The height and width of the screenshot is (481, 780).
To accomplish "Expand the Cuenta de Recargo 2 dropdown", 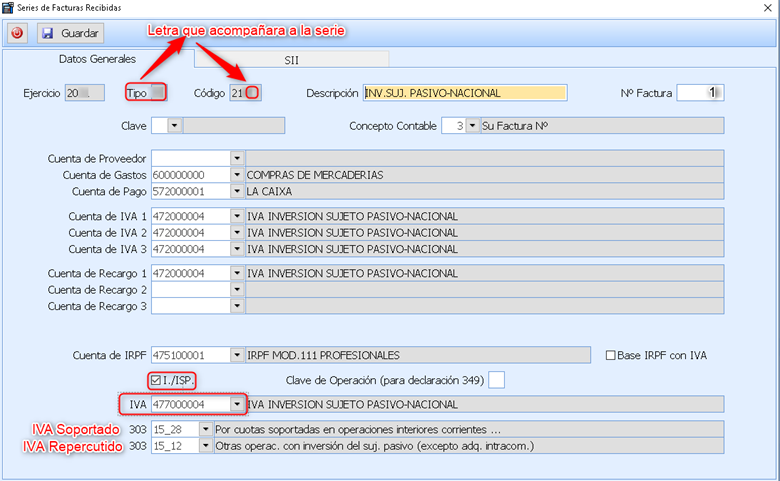I will (x=237, y=289).
